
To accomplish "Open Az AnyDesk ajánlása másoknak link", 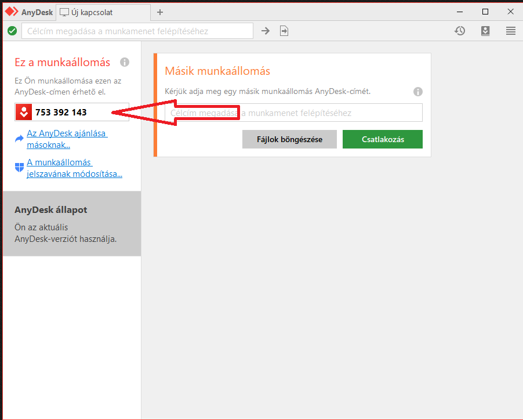I will [x=67, y=139].
